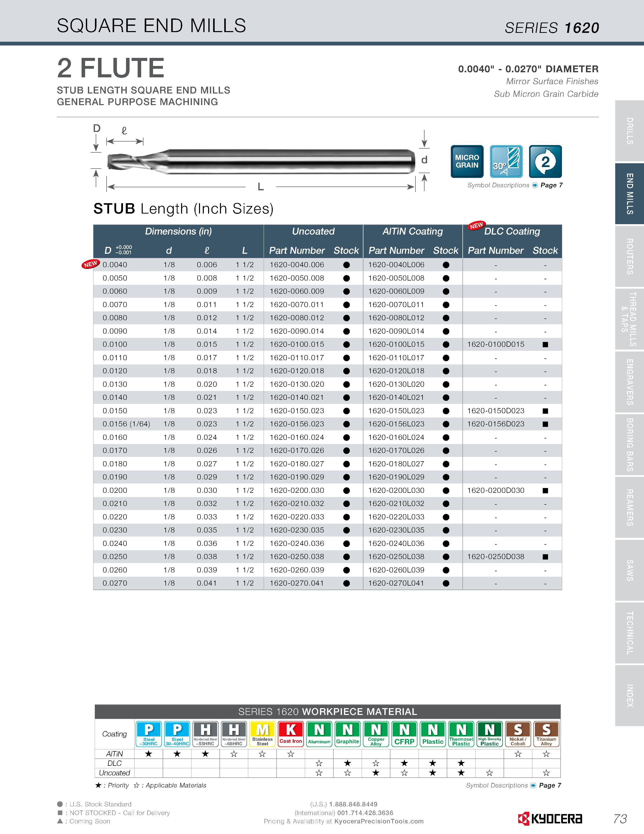Viewport: 644px width, 834px height.
Task: Follow the Page 7 link below material table
Action: pos(550,785)
